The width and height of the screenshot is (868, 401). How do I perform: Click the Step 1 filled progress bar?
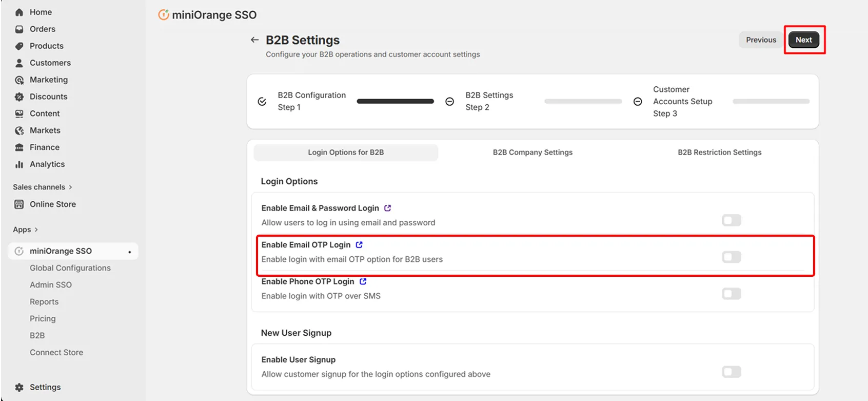[396, 102]
